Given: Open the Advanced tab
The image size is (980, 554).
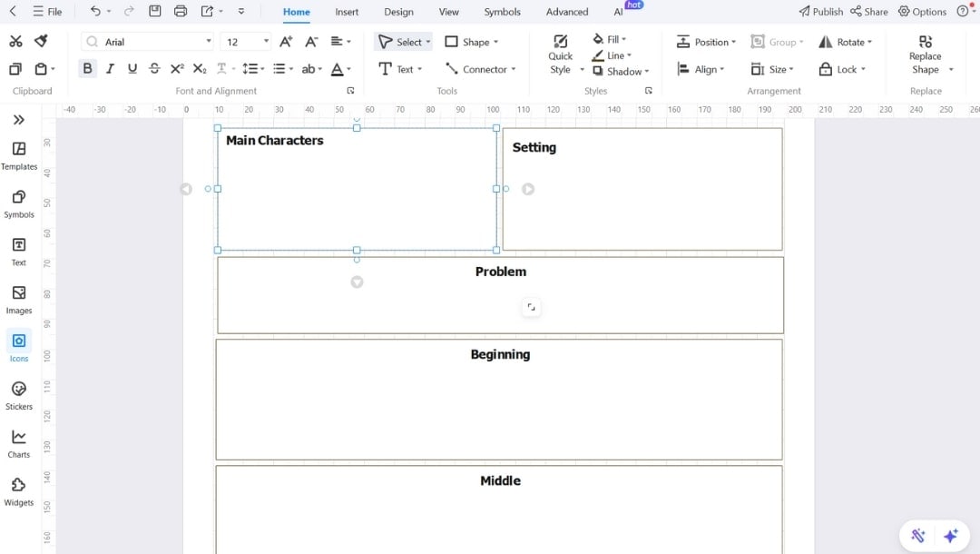Looking at the screenshot, I should (x=567, y=11).
